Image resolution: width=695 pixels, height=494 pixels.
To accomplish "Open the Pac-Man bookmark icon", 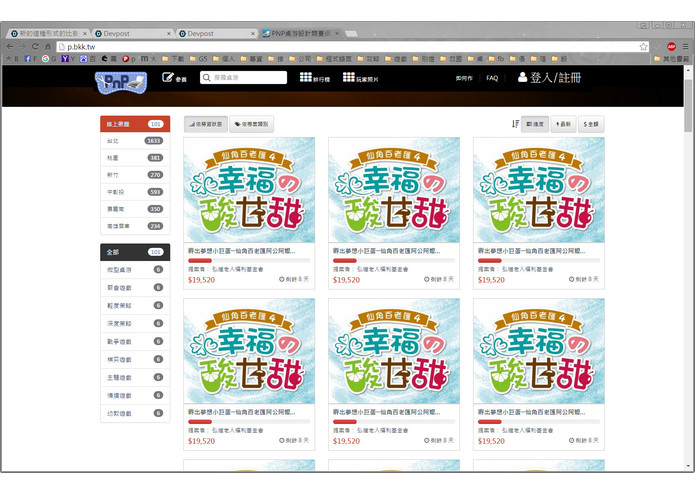I will (x=105, y=58).
